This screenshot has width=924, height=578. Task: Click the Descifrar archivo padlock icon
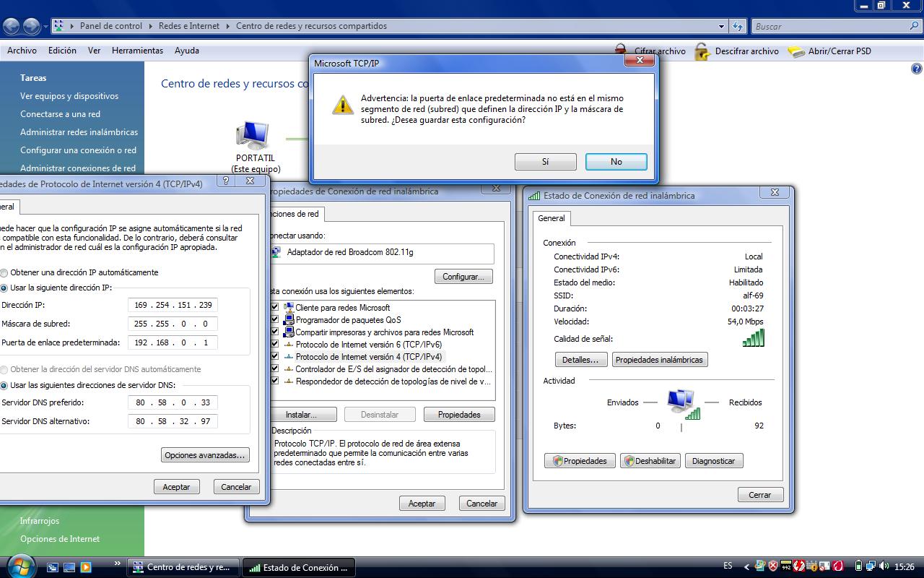tap(702, 51)
